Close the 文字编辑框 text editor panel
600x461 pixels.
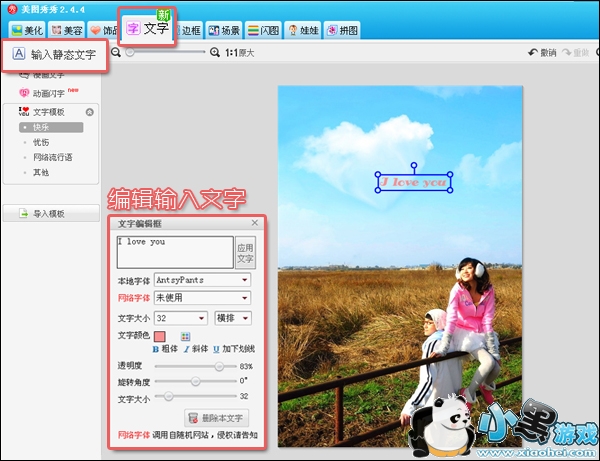[x=255, y=223]
